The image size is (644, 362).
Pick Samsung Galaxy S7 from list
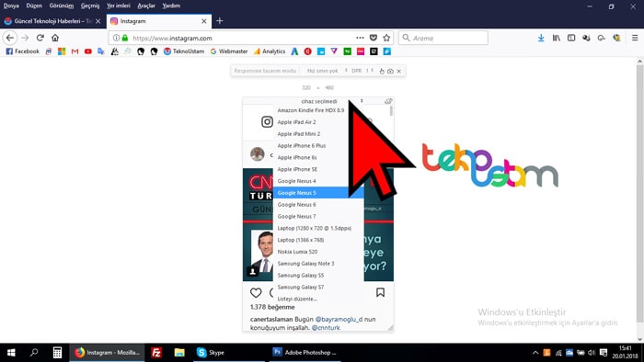click(x=300, y=287)
